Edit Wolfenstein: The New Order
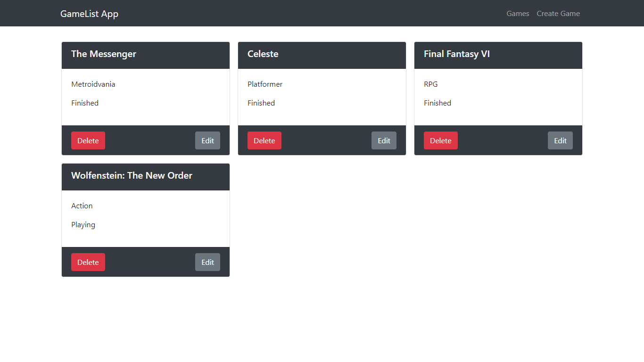The width and height of the screenshot is (644, 362). [x=207, y=262]
